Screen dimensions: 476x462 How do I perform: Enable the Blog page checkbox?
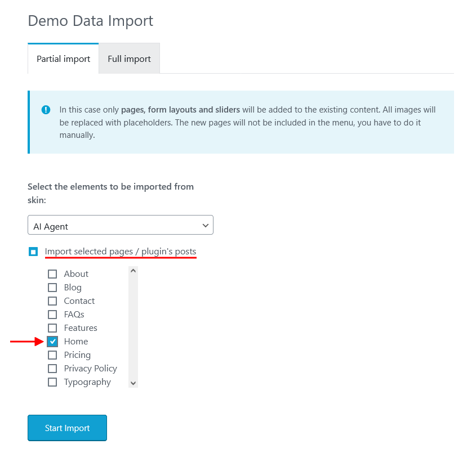tap(52, 288)
